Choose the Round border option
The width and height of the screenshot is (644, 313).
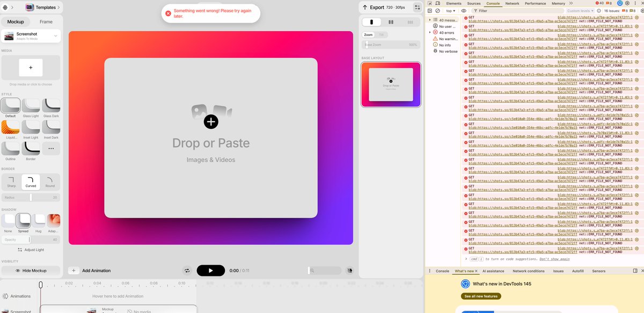tap(50, 181)
